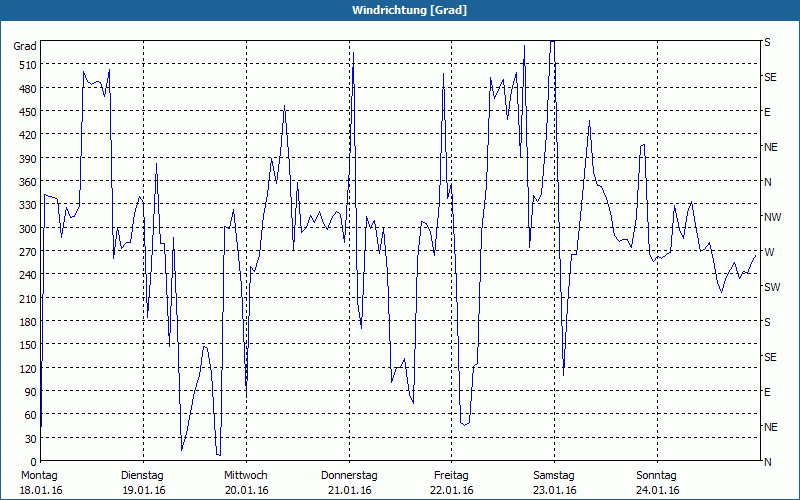800x500 pixels.
Task: Click the 0 value on the degree axis
Action: [x=34, y=462]
